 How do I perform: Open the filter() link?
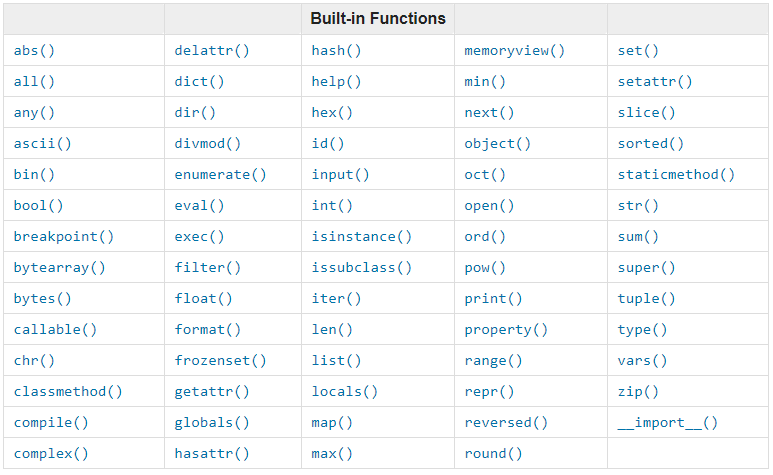point(208,268)
